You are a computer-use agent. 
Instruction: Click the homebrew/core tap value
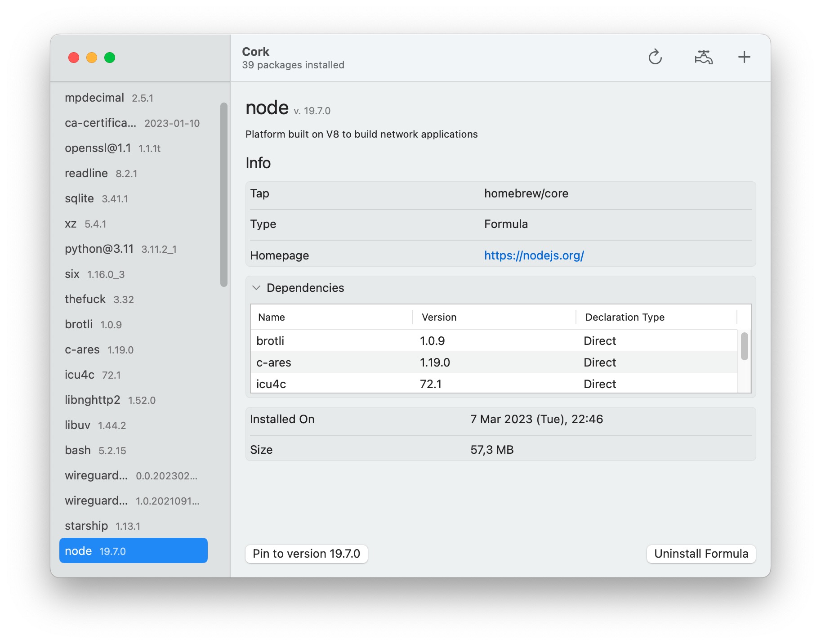click(x=526, y=193)
